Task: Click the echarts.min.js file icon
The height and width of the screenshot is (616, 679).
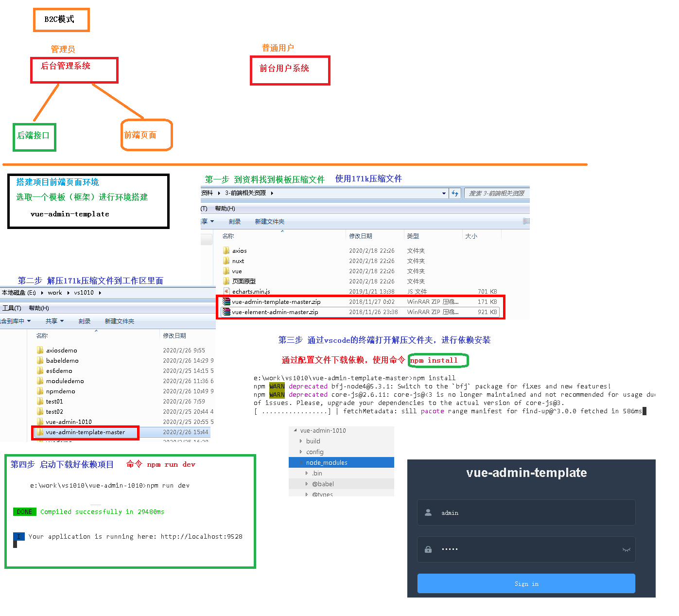Action: [226, 291]
